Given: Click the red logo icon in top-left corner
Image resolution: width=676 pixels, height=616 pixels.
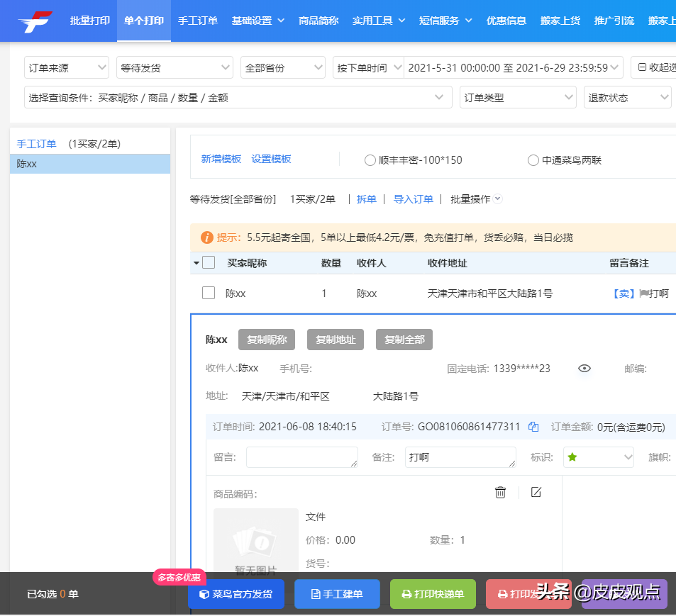Looking at the screenshot, I should (33, 19).
